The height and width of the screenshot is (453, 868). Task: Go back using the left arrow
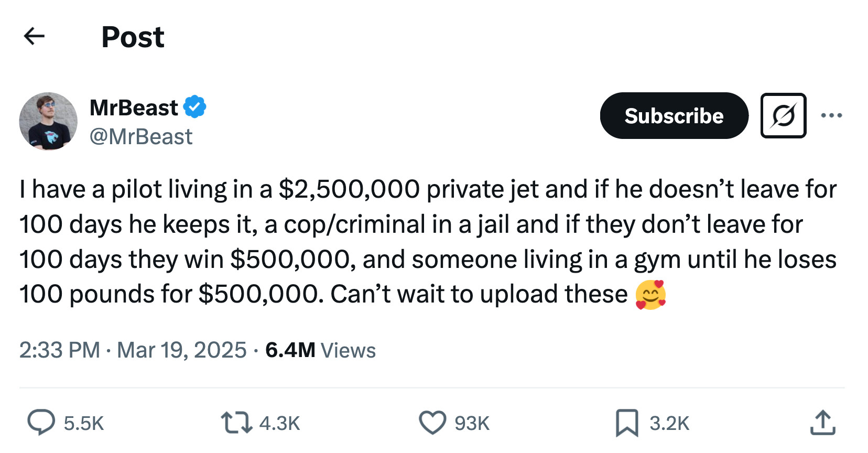34,36
